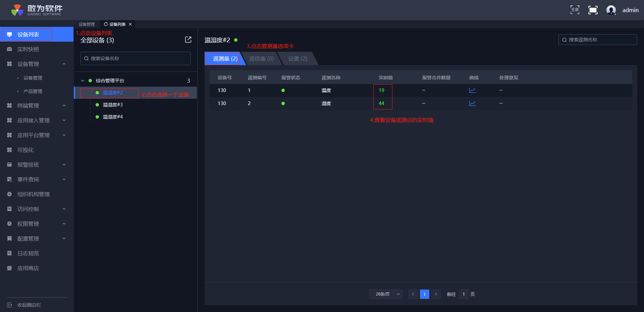Close the 设备列表 tab
The height and width of the screenshot is (312, 644).
130,24
